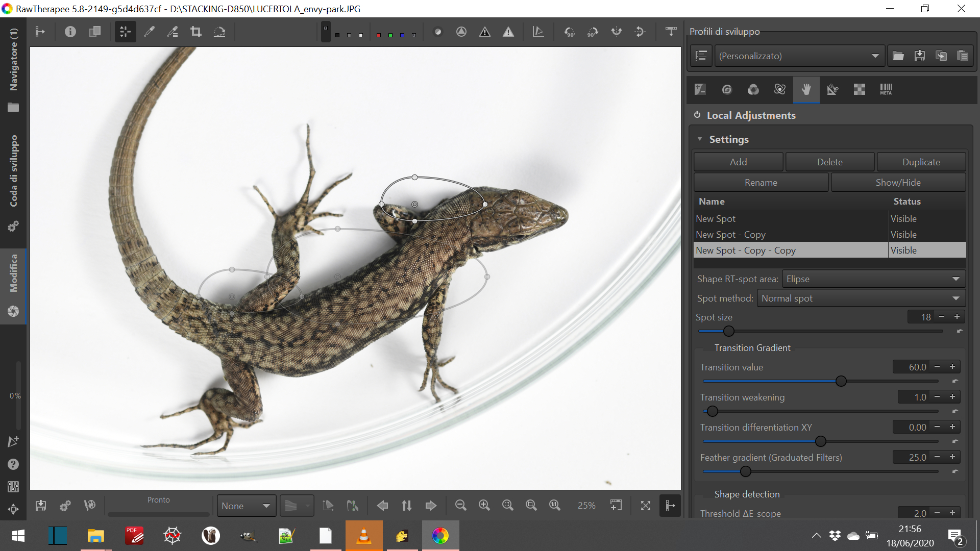Image resolution: width=980 pixels, height=551 pixels.
Task: Open the Meta tab icon
Action: [886, 90]
